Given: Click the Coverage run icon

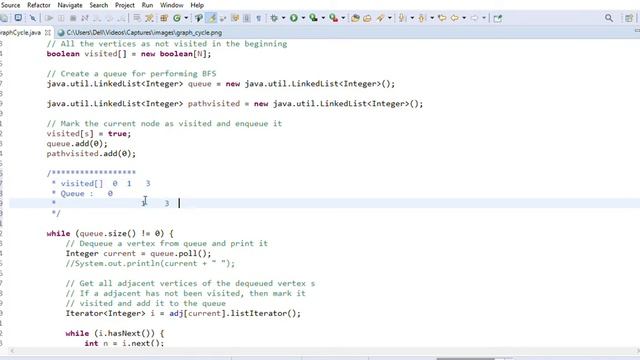Looking at the screenshot, I should point(313,18).
